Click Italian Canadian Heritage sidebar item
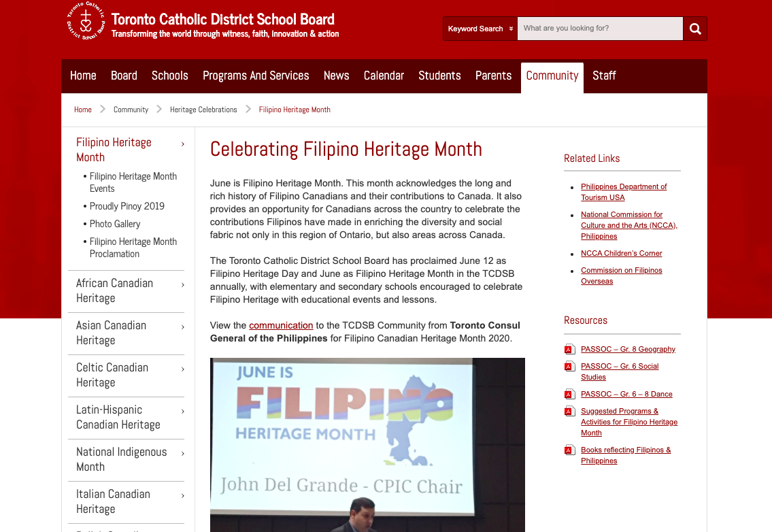 pos(113,501)
